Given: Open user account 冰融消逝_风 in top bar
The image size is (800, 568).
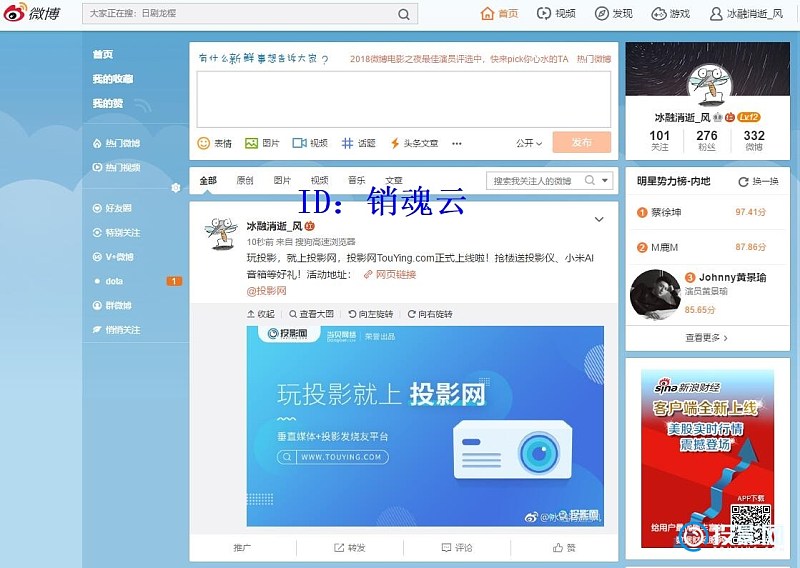Looking at the screenshot, I should click(x=746, y=14).
